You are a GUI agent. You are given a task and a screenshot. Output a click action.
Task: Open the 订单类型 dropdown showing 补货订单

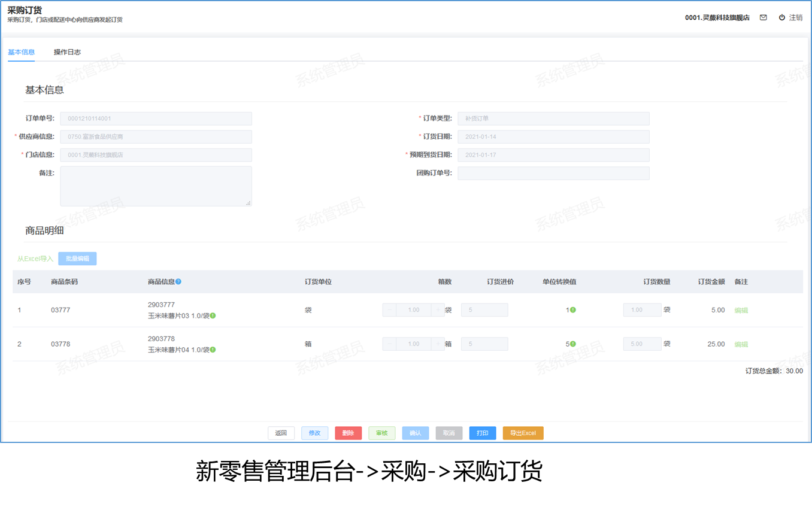coord(553,119)
